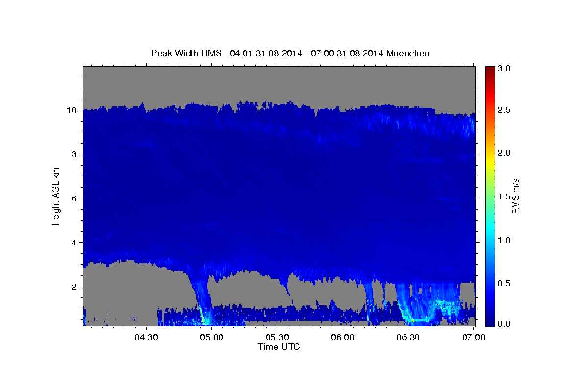
Task: Click the 3.0 value on the colorbar
Action: (505, 68)
